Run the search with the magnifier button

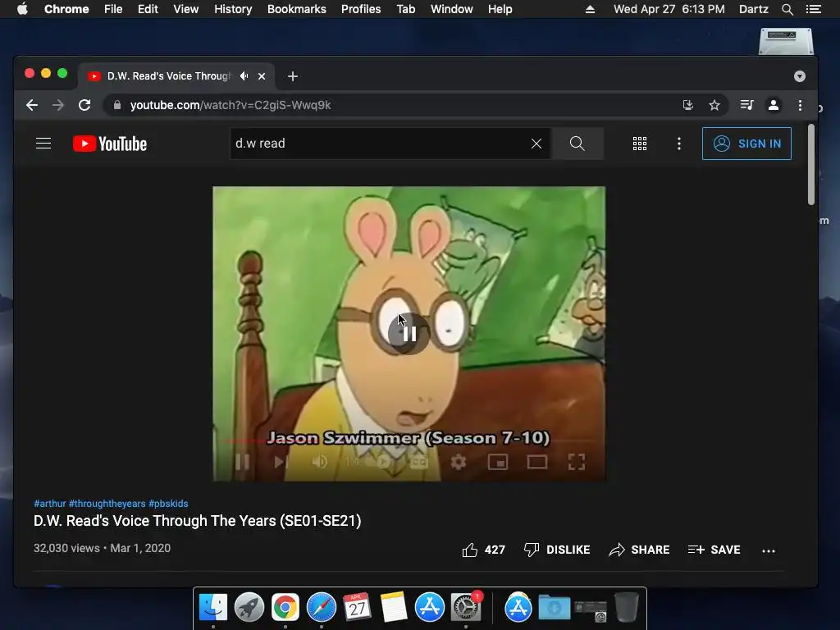click(x=577, y=144)
